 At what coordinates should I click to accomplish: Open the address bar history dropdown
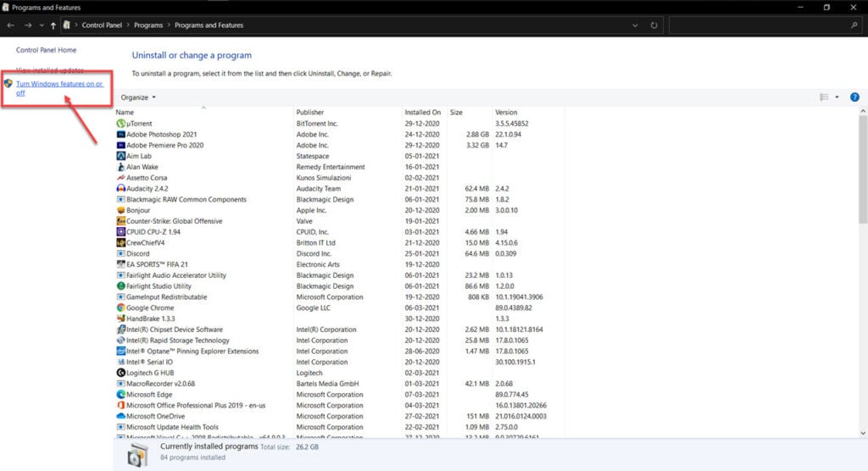635,25
